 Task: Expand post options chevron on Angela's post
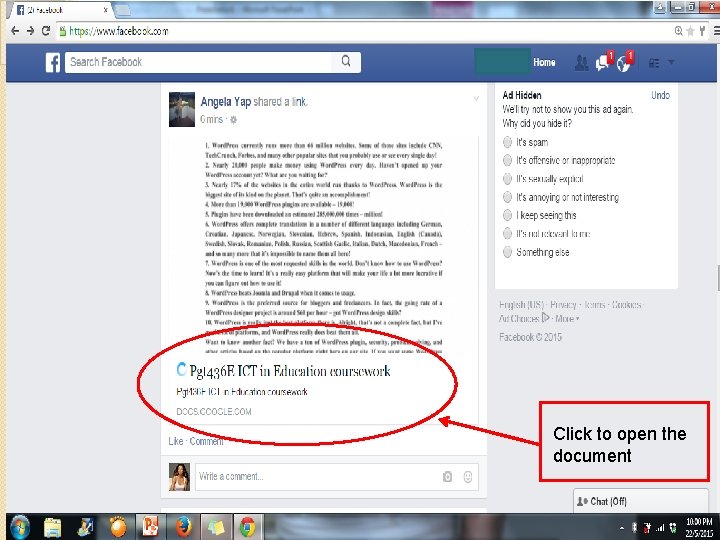(x=476, y=98)
